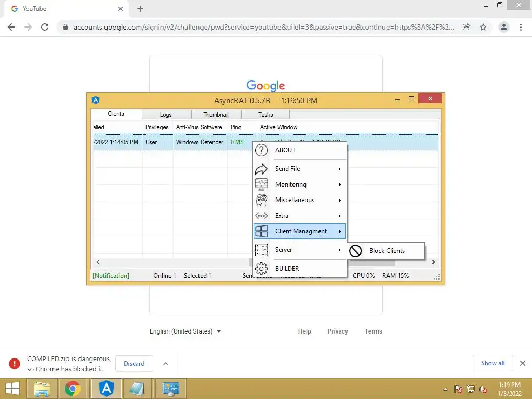532x399 pixels.
Task: Click the Miscellaneous head-gear icon
Action: tap(261, 200)
